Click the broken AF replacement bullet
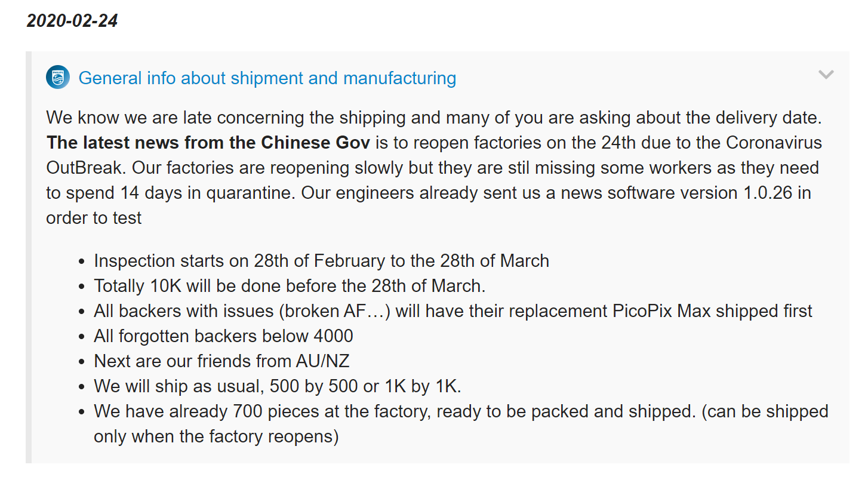Screen dimensions: 868x483 (x=453, y=311)
